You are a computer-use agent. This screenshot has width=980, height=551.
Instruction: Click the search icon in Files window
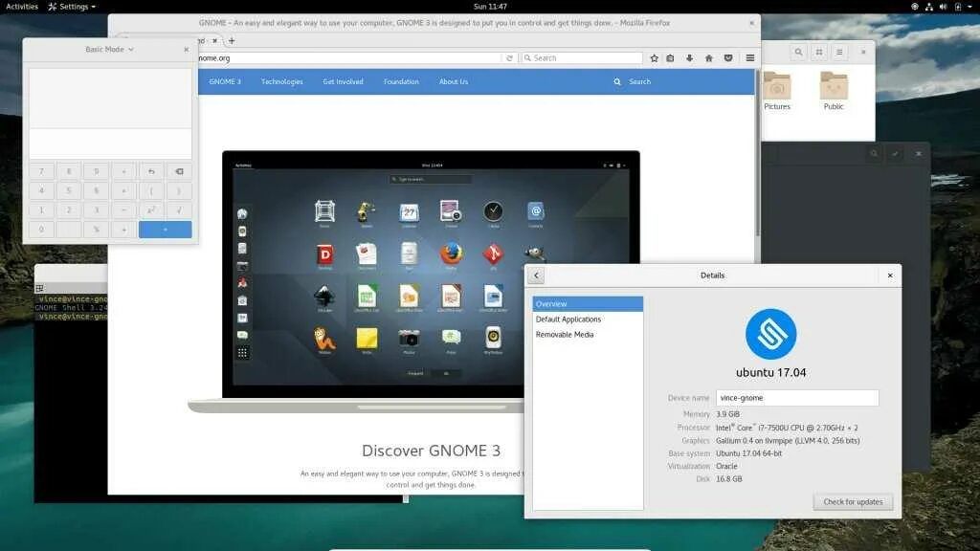(798, 52)
